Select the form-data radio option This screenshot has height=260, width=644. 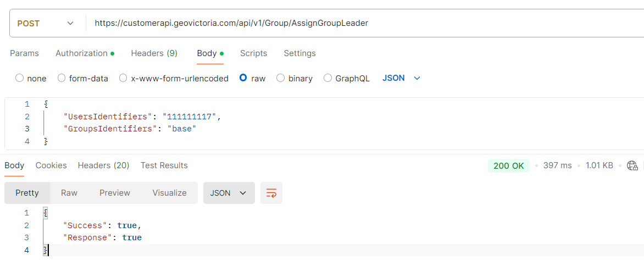click(x=62, y=78)
